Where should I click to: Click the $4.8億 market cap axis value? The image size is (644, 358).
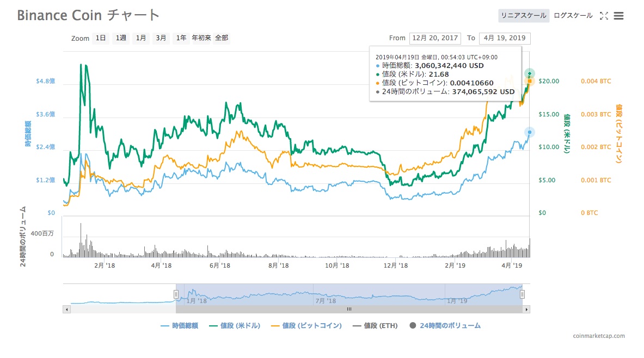tap(45, 81)
